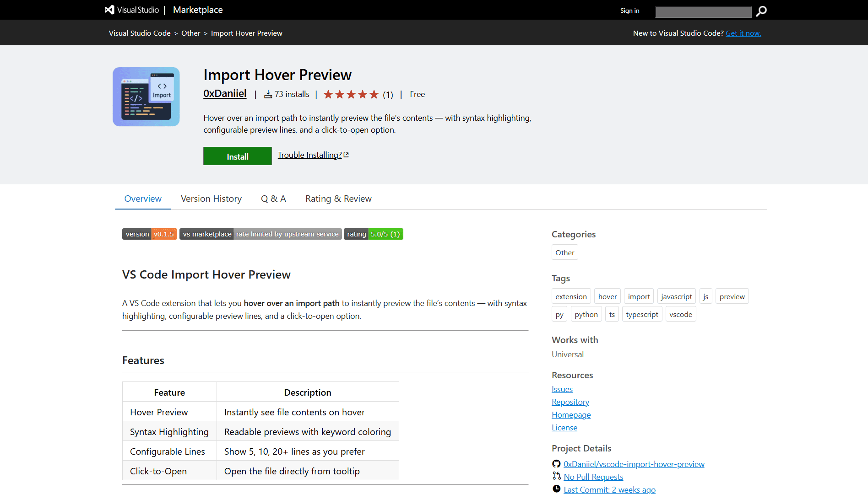Open the 0xDaniiel publisher page
This screenshot has width=868, height=494.
coord(225,93)
